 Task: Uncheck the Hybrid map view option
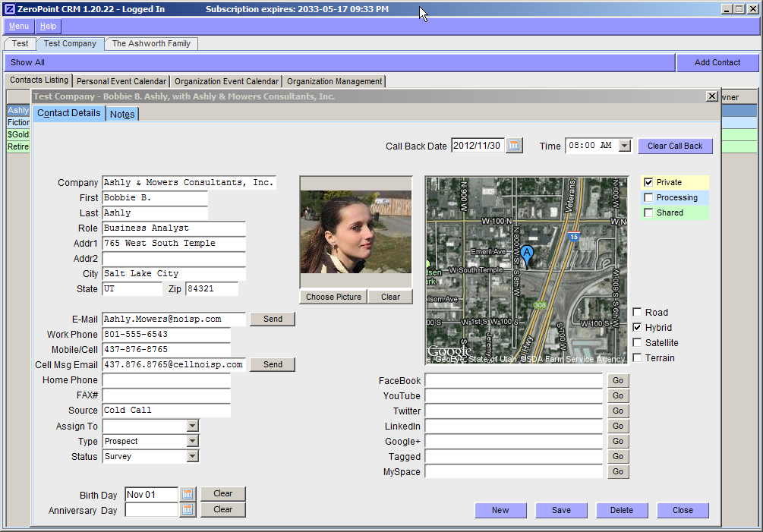click(637, 327)
